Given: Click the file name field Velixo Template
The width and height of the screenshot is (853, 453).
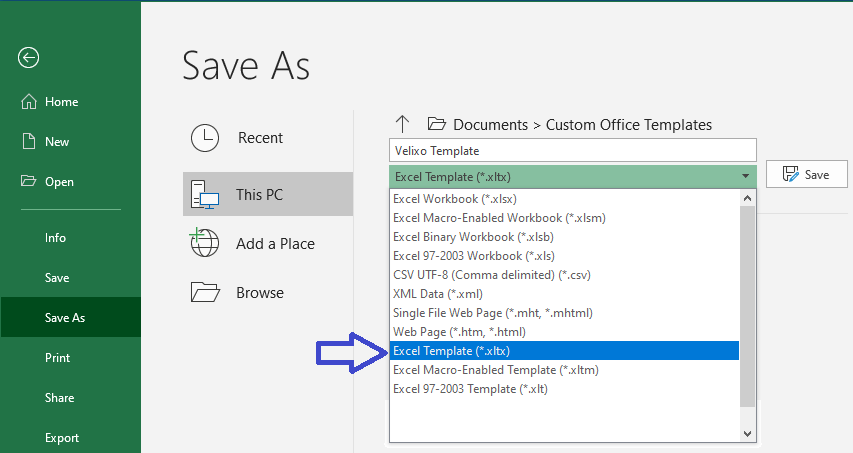Looking at the screenshot, I should 573,150.
